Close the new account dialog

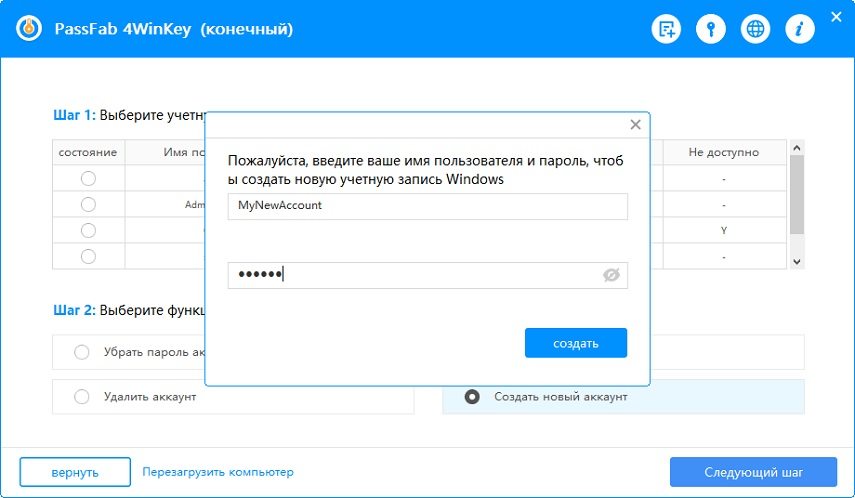coord(635,125)
